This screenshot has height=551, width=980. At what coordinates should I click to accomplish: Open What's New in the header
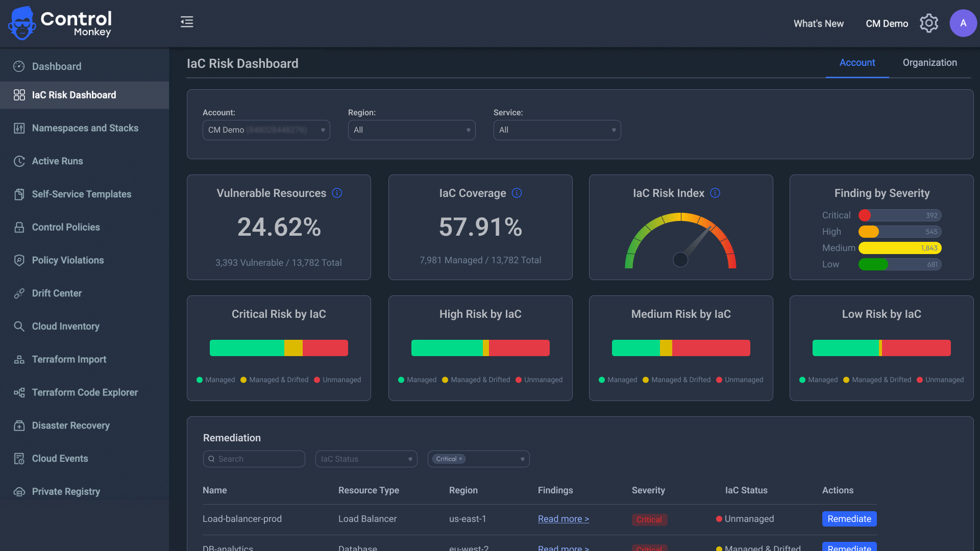tap(818, 23)
